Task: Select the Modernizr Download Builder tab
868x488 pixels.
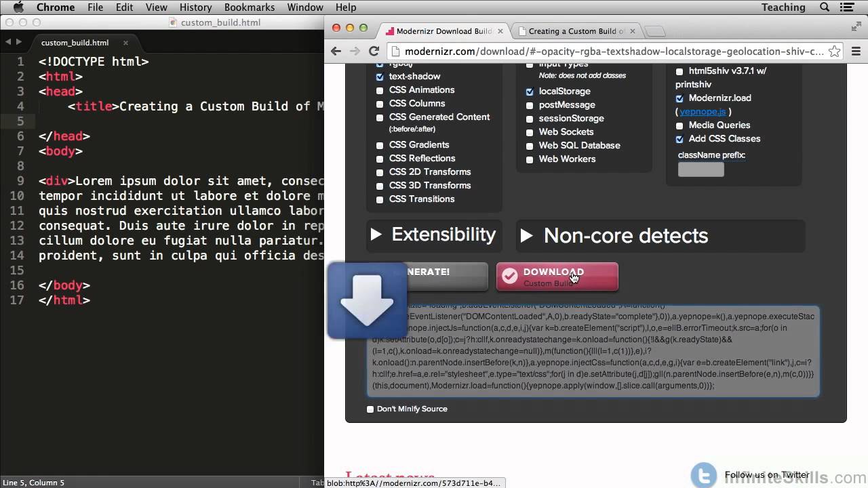Action: coord(444,31)
